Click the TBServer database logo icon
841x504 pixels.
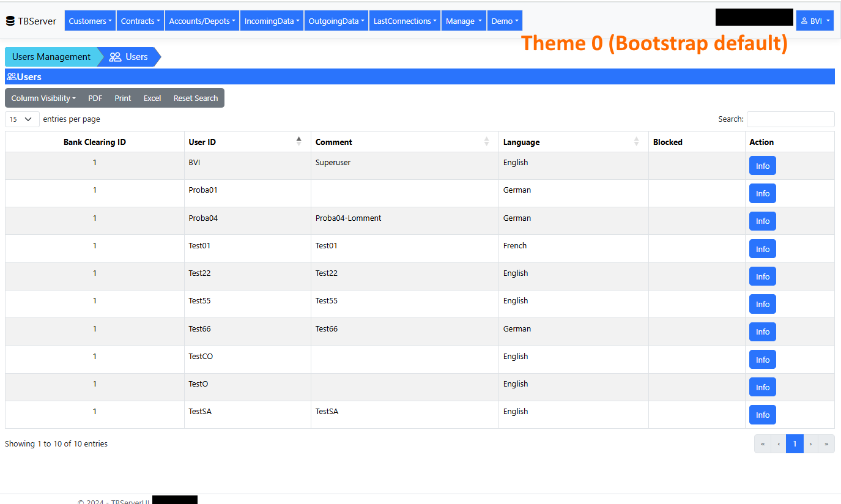10,21
